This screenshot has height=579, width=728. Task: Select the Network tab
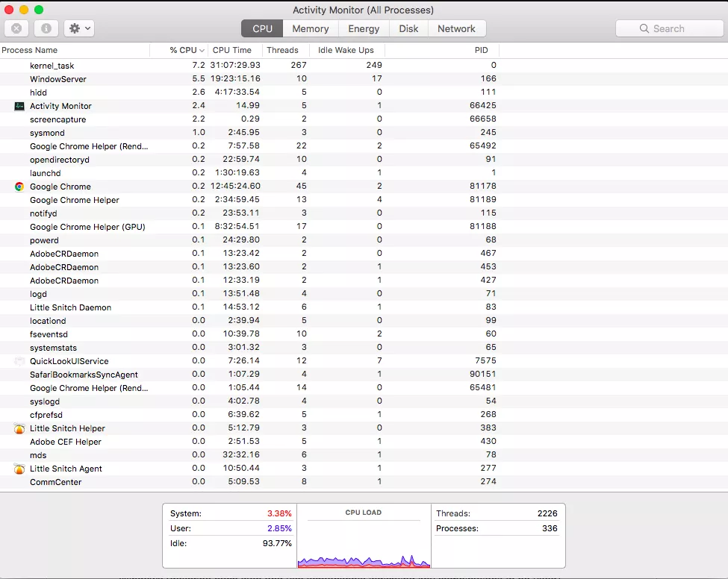(456, 29)
